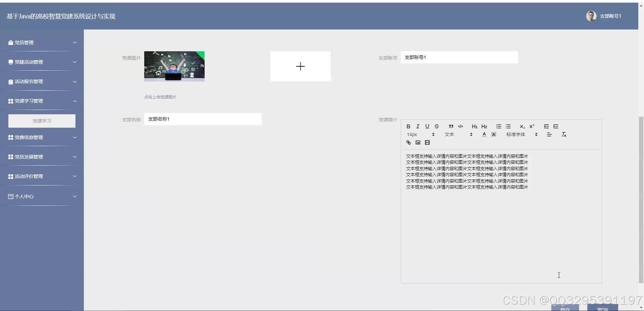
Task: Click the plus box to upload an image
Action: point(300,66)
